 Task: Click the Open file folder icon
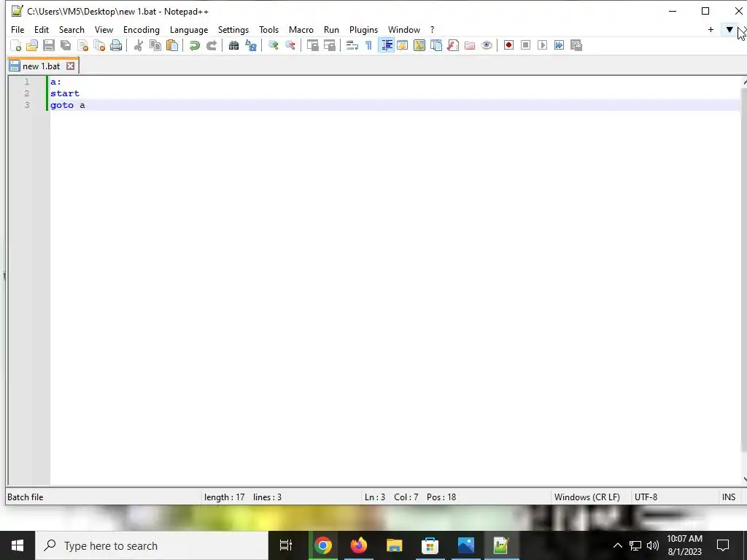32,45
